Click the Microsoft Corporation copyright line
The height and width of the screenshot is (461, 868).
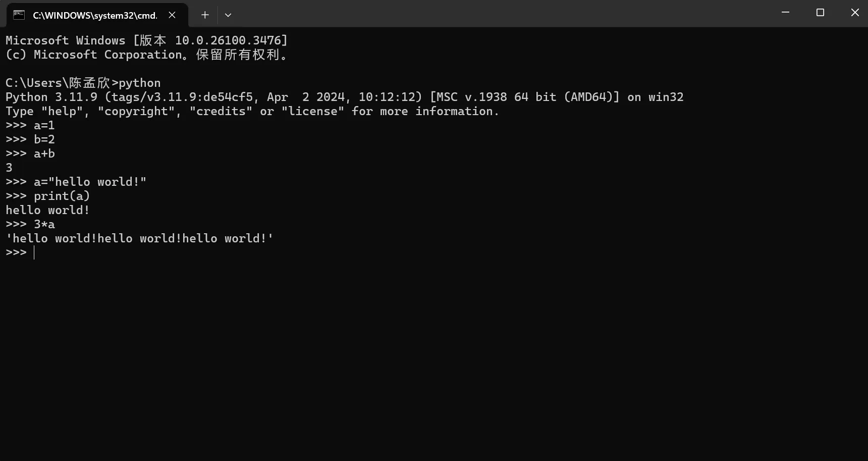pyautogui.click(x=146, y=55)
